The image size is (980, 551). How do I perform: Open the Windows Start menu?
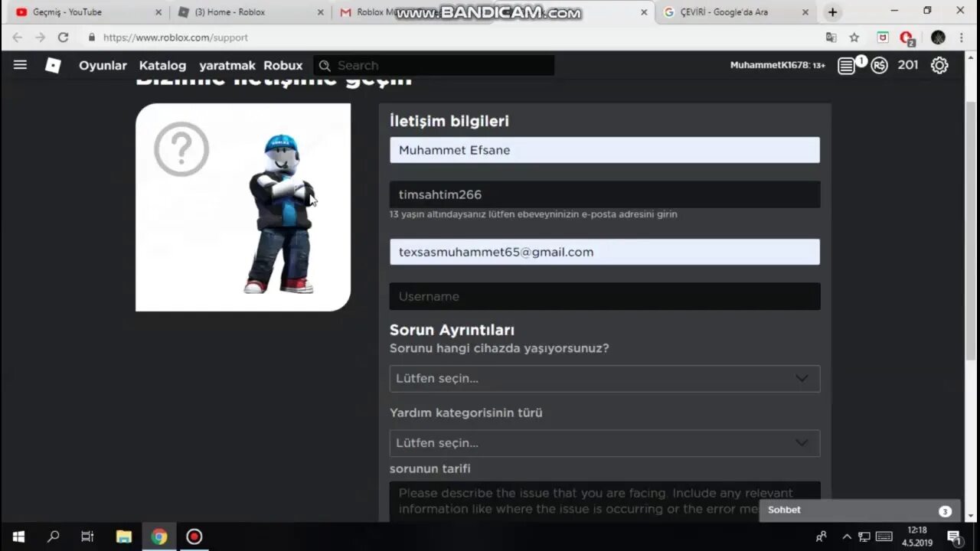pos(18,536)
